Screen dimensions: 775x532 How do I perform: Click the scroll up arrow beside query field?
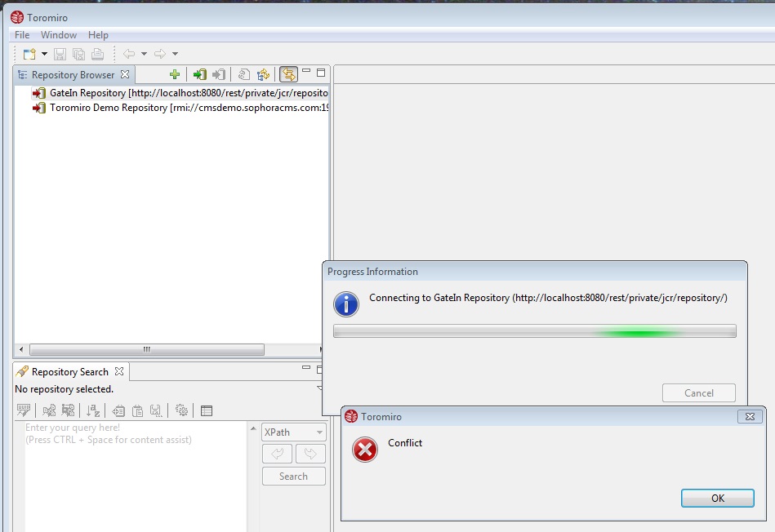pos(253,428)
